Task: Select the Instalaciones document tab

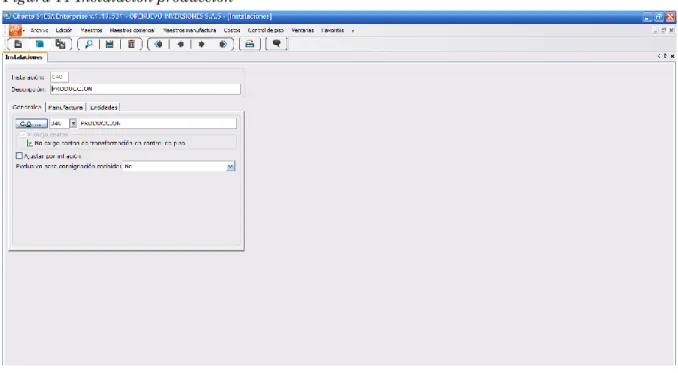Action: (24, 57)
